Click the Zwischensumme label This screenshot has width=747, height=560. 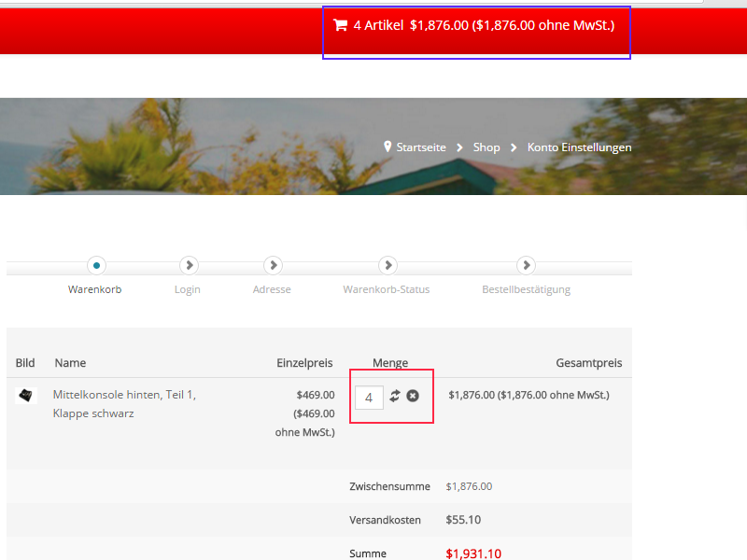click(x=389, y=486)
